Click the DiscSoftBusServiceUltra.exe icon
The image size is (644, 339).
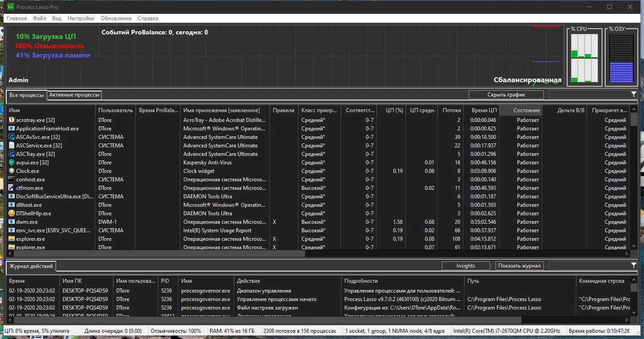(x=12, y=197)
